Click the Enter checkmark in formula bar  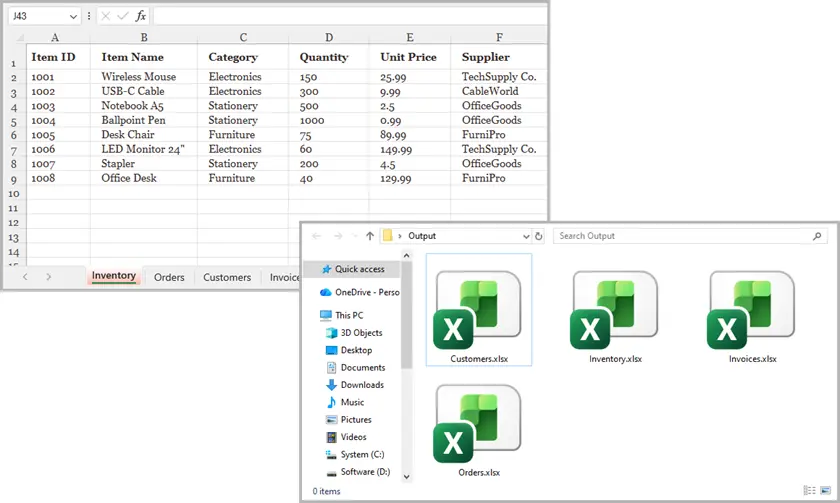[x=122, y=16]
